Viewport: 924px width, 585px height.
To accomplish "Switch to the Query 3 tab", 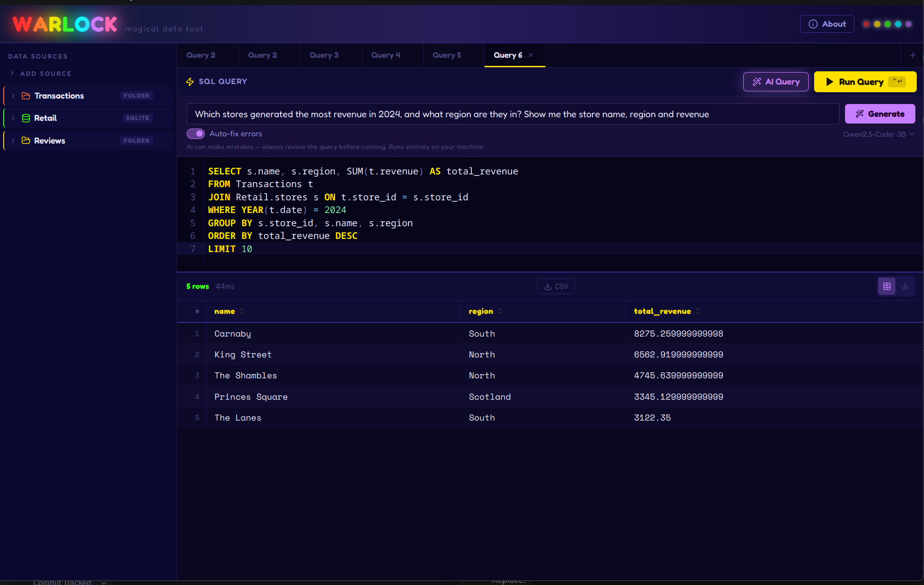I will point(324,55).
